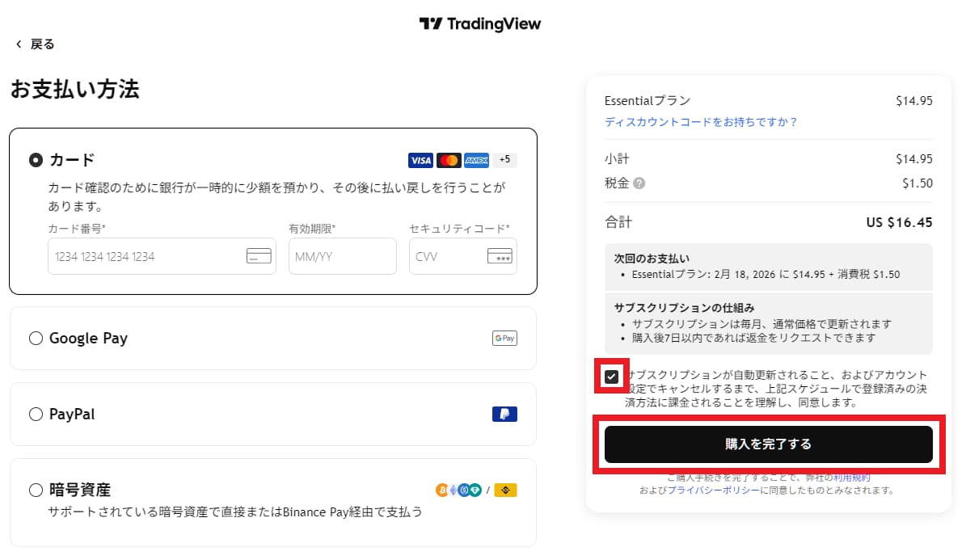Viewport: 966px width, 560px height.
Task: Click the Visa card icon
Action: point(420,160)
